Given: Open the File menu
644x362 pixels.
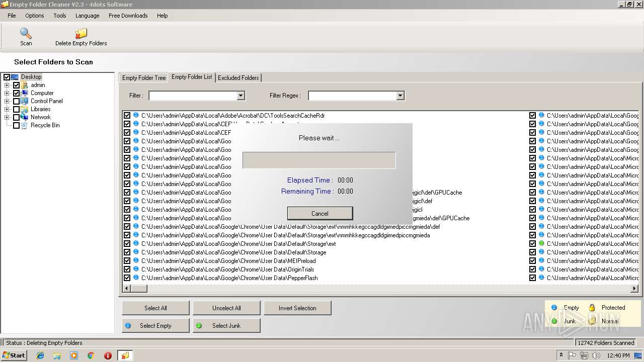Looking at the screenshot, I should [12, 16].
